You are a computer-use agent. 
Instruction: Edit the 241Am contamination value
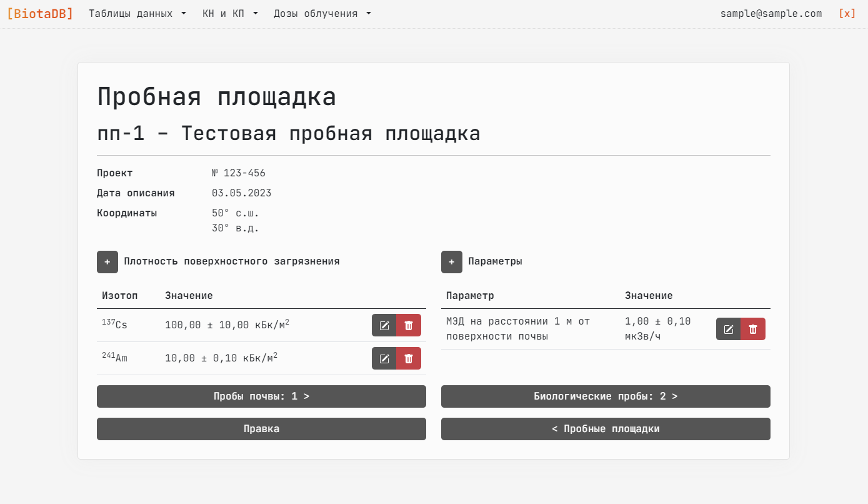[384, 358]
